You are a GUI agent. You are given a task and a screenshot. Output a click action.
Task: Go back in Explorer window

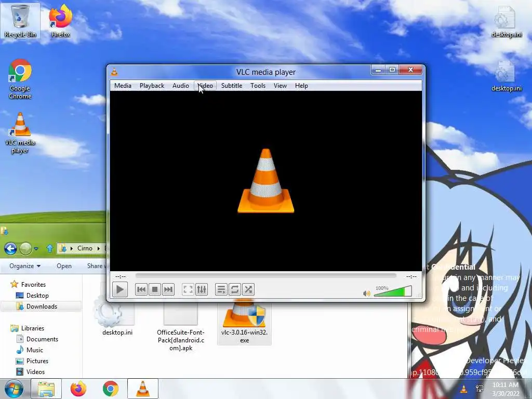coord(10,249)
